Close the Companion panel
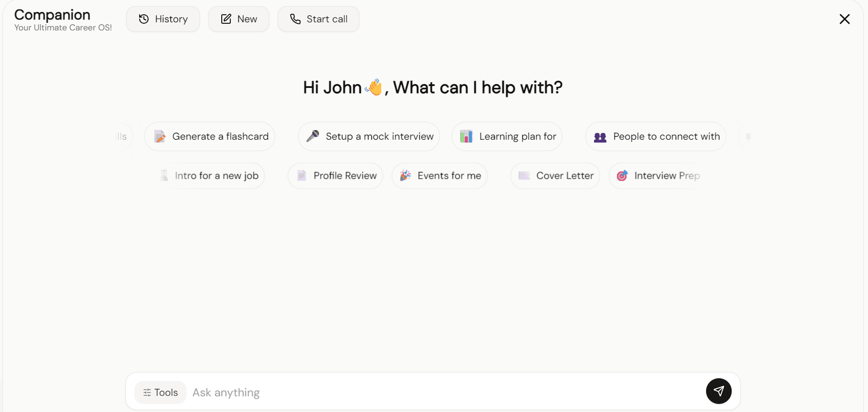The image size is (868, 412). click(844, 19)
